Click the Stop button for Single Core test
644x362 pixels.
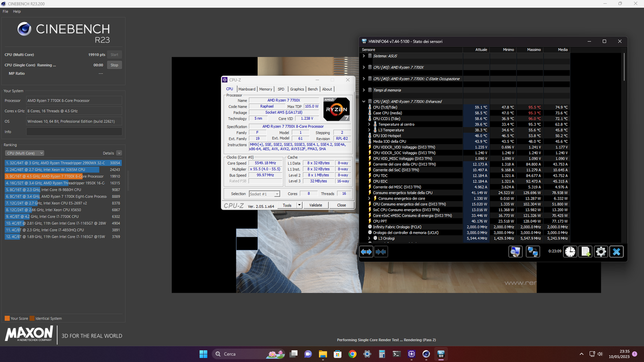pyautogui.click(x=114, y=65)
